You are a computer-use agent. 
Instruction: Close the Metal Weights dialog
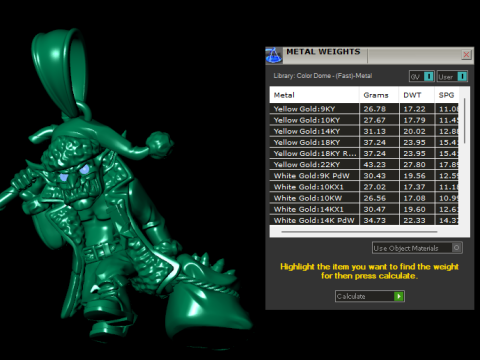[x=466, y=54]
